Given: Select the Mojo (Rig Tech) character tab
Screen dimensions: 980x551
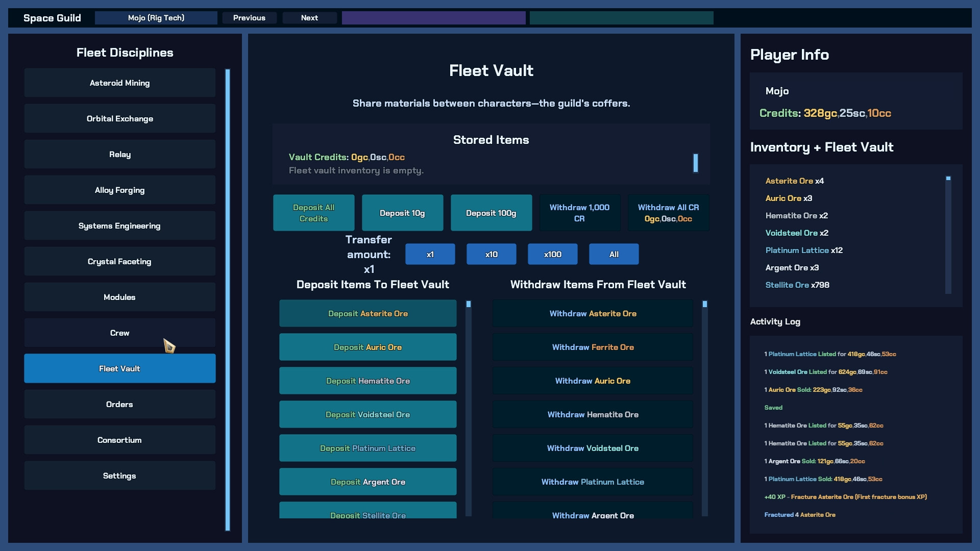Looking at the screenshot, I should click(156, 18).
